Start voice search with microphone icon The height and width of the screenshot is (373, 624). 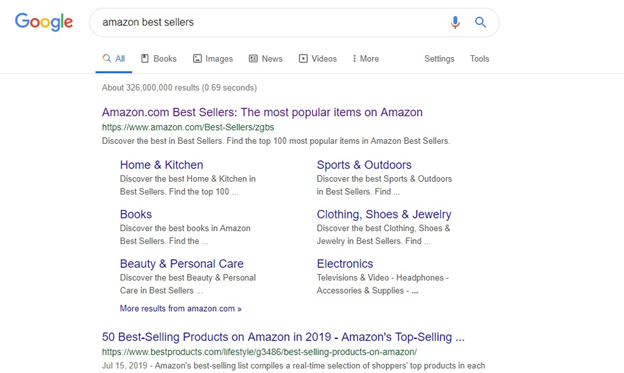click(455, 22)
